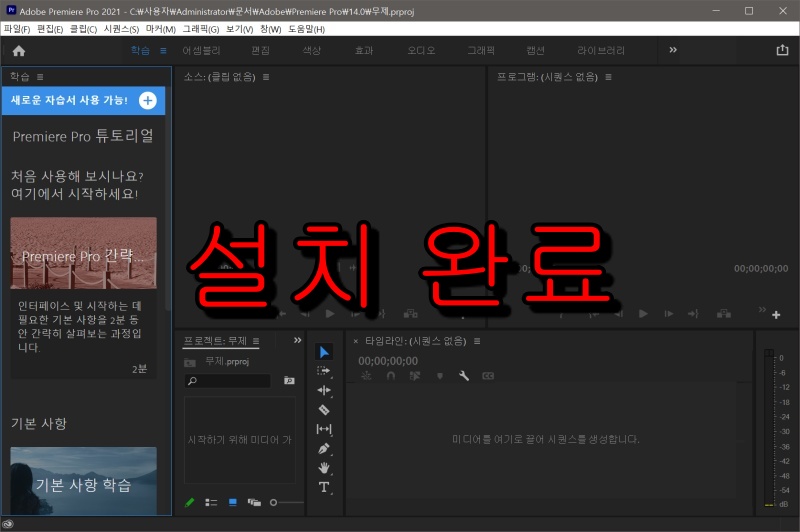Select the Track Select Forward tool
800x532 pixels.
point(324,371)
